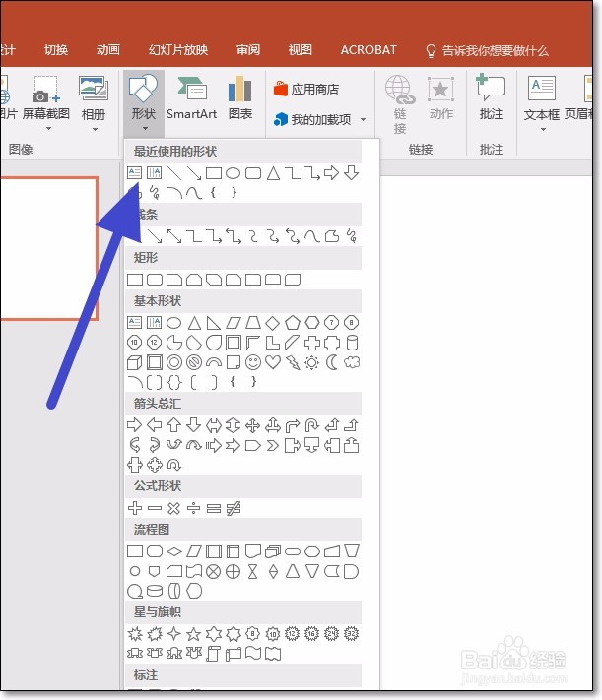Switch to the 动画 animations tab
The width and height of the screenshot is (602, 700).
pos(108,49)
